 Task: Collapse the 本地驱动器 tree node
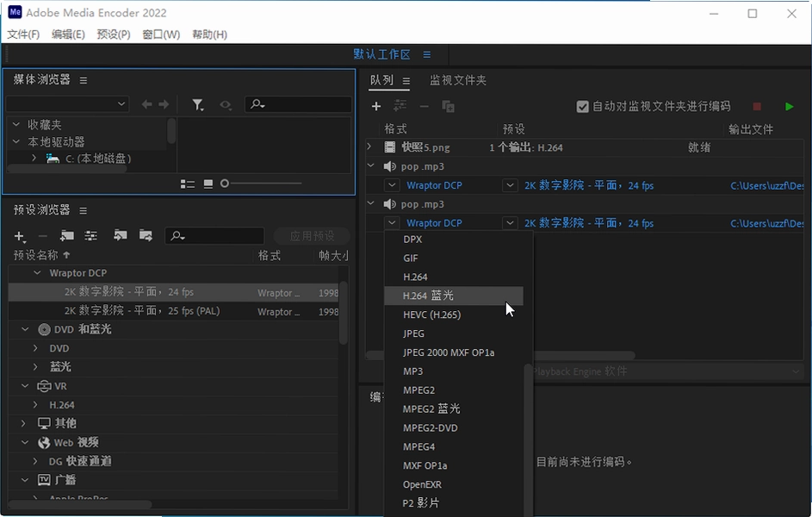click(16, 141)
